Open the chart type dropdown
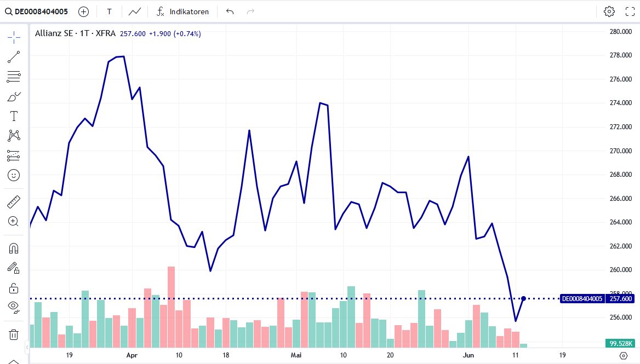The image size is (640, 364). pos(134,11)
